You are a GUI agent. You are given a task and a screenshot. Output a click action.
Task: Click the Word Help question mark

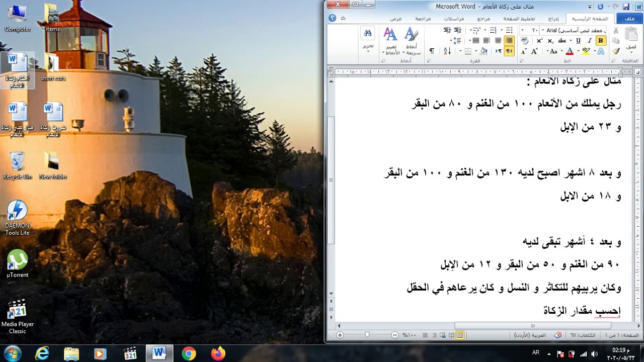[x=332, y=18]
